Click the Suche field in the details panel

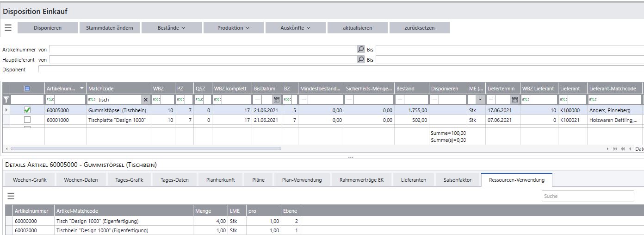click(588, 196)
